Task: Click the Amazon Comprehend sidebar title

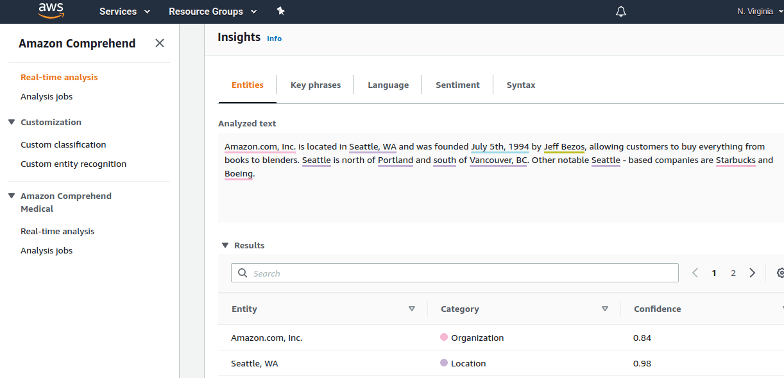Action: (77, 44)
